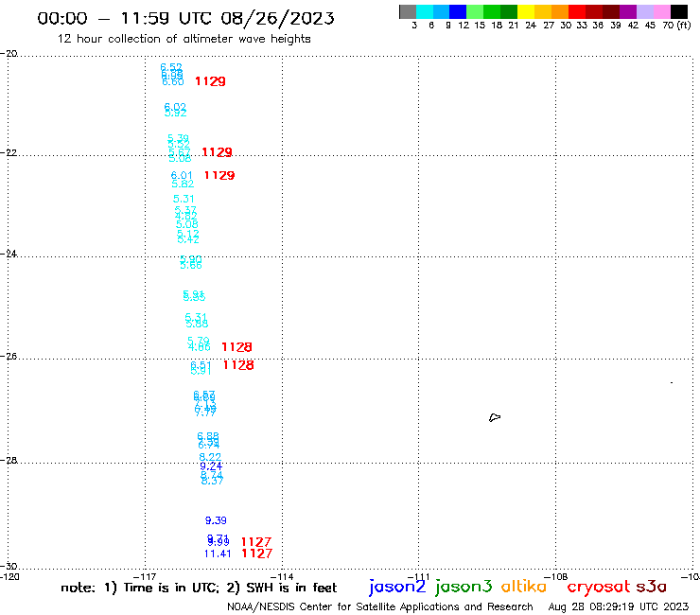Click the red 1129 time beside 6.60
This screenshot has width=700, height=615.
[x=210, y=81]
